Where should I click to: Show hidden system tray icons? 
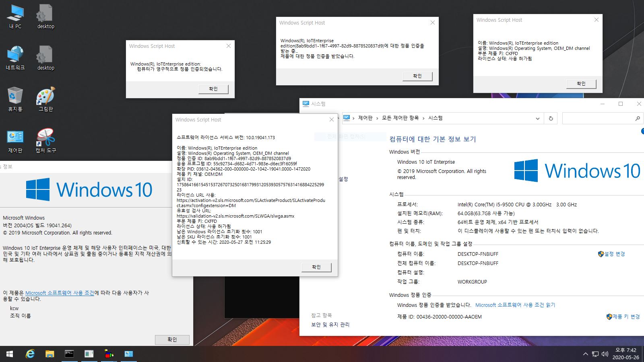click(585, 354)
